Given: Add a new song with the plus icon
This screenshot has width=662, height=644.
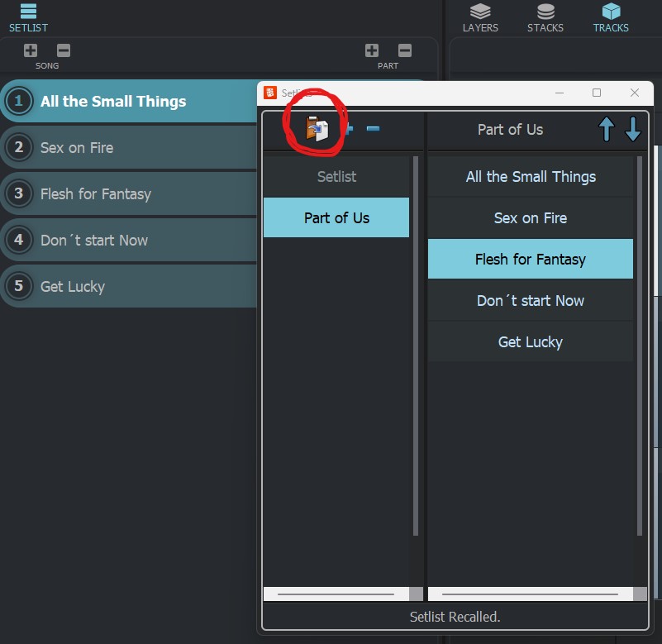Looking at the screenshot, I should pos(31,50).
